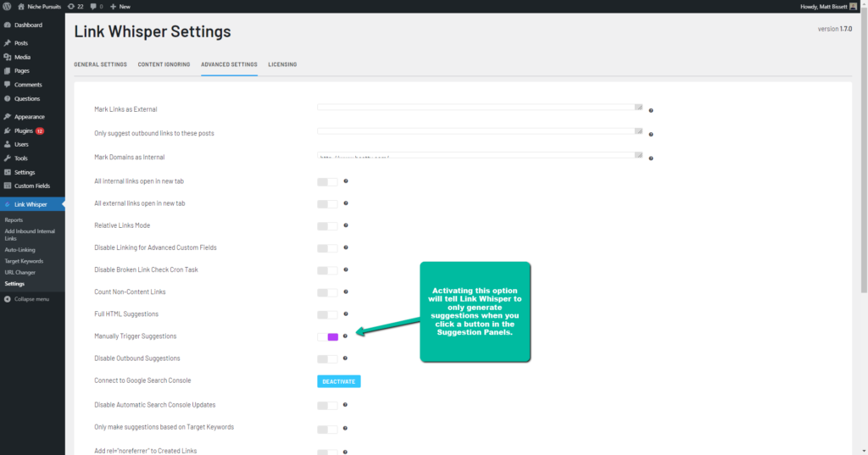Show help for Disable Outbound Suggestions

pos(346,358)
